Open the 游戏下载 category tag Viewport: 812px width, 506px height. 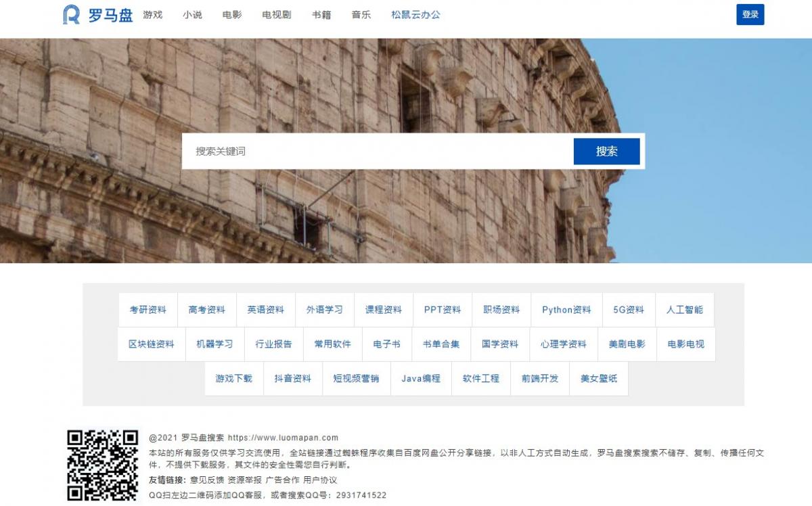tap(234, 379)
